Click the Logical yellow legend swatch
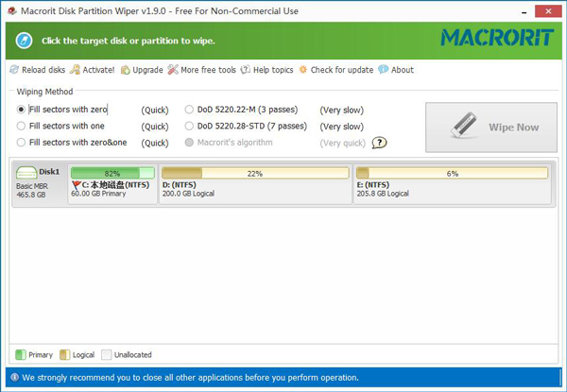Viewport: 567px width, 392px height. point(64,355)
